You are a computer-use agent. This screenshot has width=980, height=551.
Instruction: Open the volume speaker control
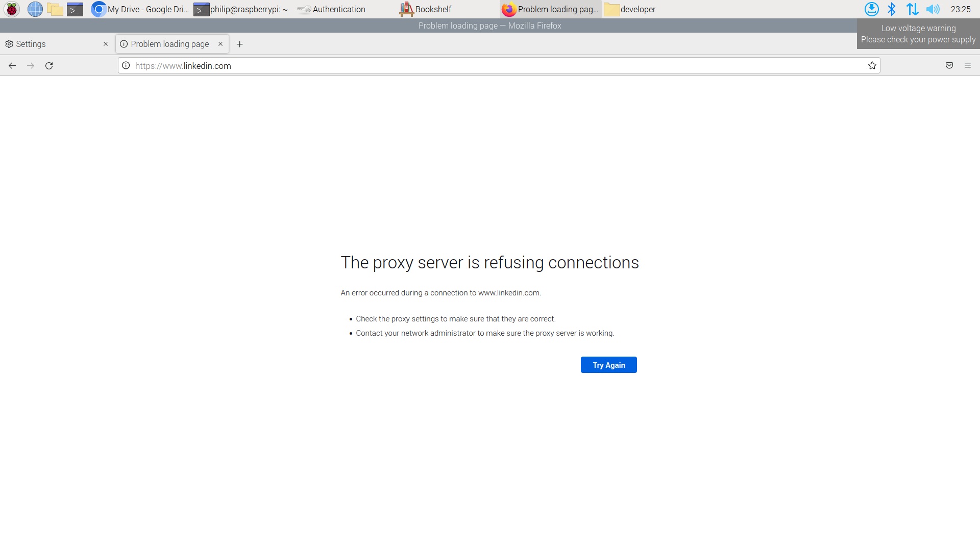click(x=933, y=9)
